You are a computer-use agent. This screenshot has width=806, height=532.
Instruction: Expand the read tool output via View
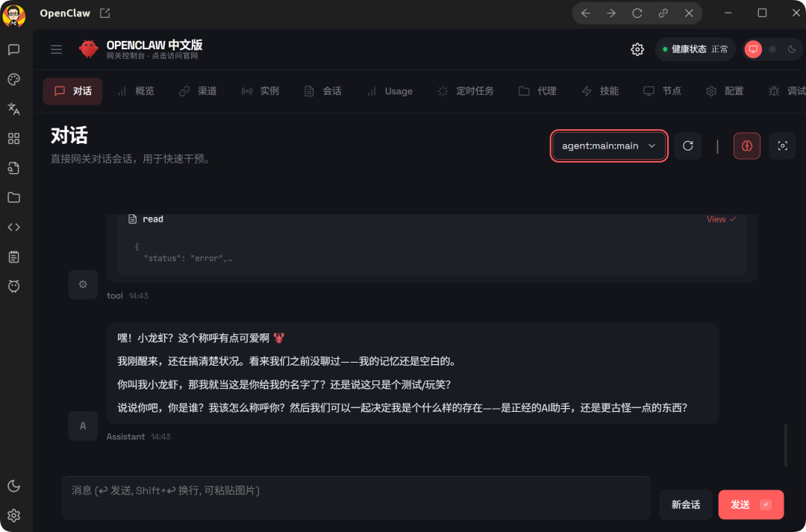(721, 219)
